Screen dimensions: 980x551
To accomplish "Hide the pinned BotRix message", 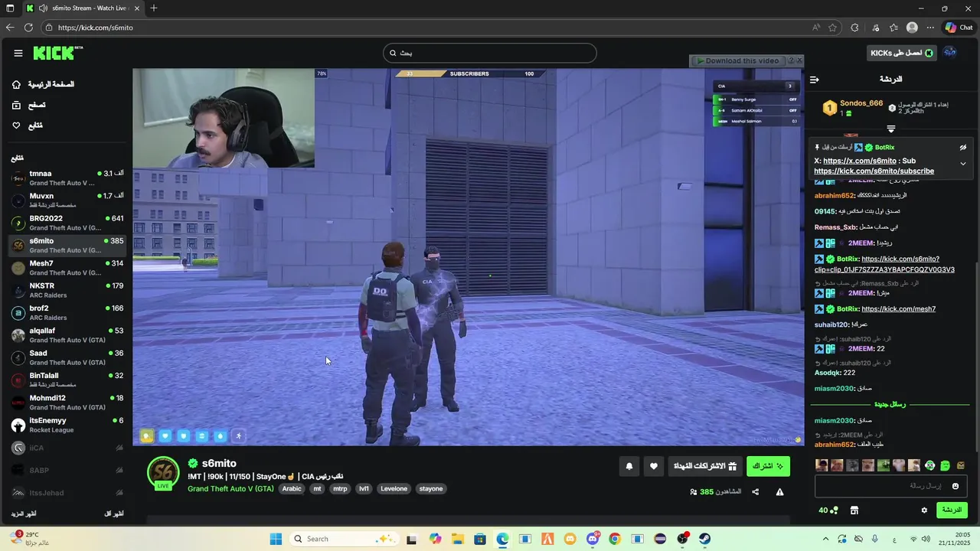I will tap(963, 148).
